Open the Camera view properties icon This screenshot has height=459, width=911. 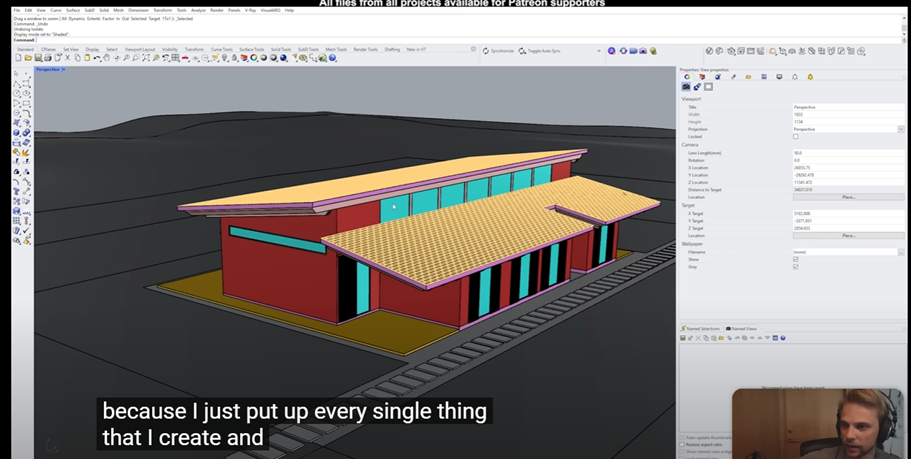coord(686,87)
